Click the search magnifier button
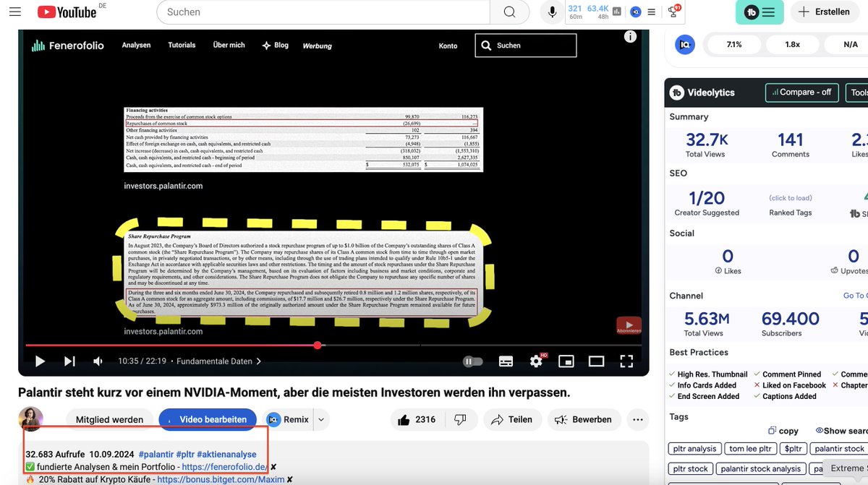Image resolution: width=868 pixels, height=485 pixels. [509, 12]
